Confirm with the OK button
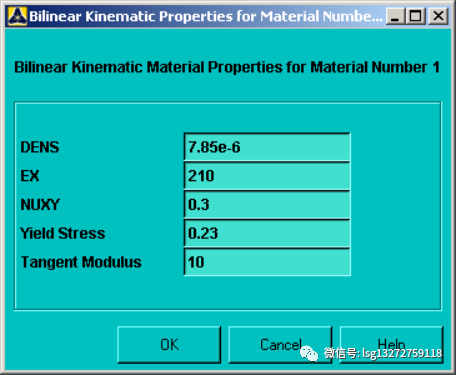Image resolution: width=457 pixels, height=375 pixels. 169,345
